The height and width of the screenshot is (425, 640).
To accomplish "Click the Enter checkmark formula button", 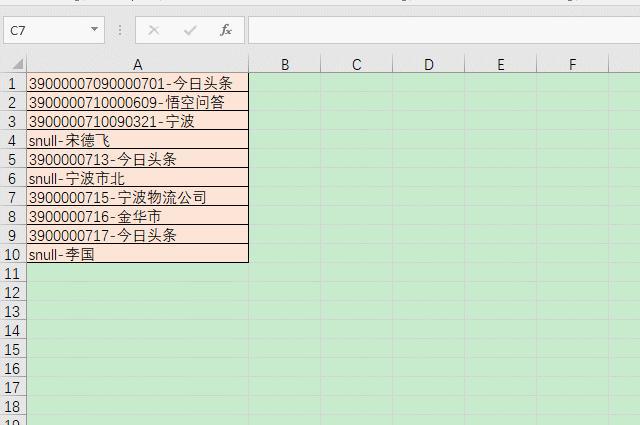I will [x=190, y=30].
